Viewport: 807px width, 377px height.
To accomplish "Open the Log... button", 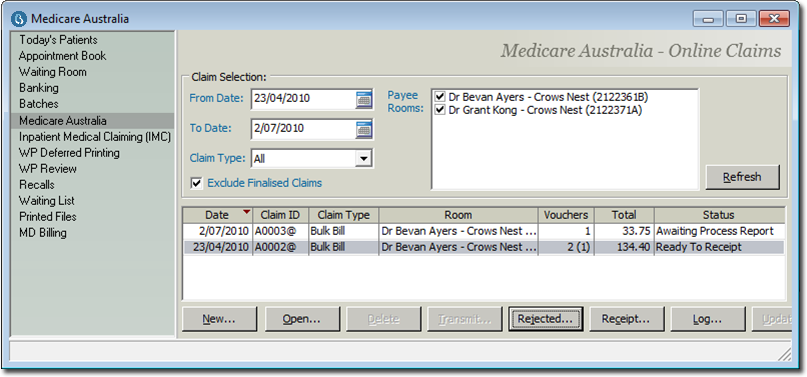I will (708, 319).
